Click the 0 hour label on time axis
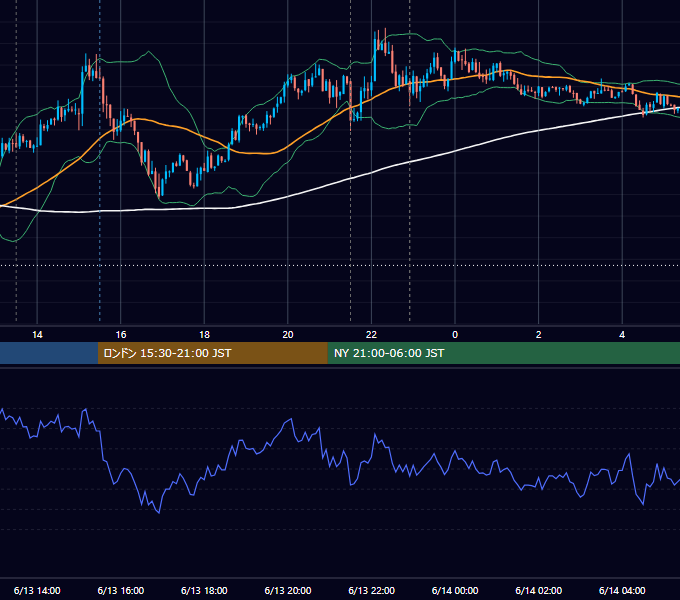This screenshot has width=680, height=600. [x=455, y=335]
